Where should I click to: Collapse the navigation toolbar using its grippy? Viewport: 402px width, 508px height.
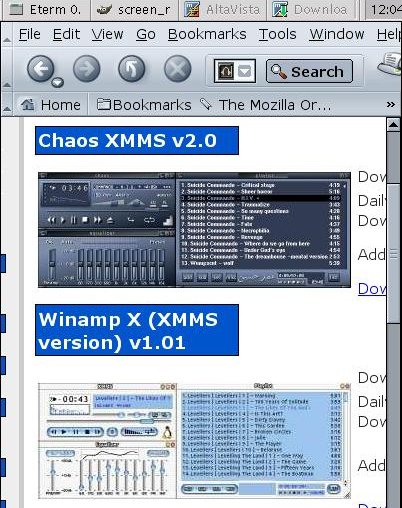7,69
